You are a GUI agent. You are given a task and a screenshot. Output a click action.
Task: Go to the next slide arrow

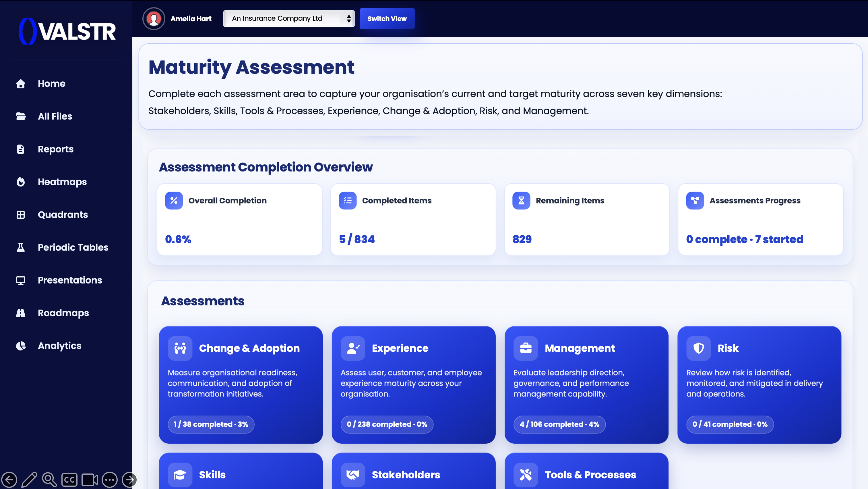129,480
